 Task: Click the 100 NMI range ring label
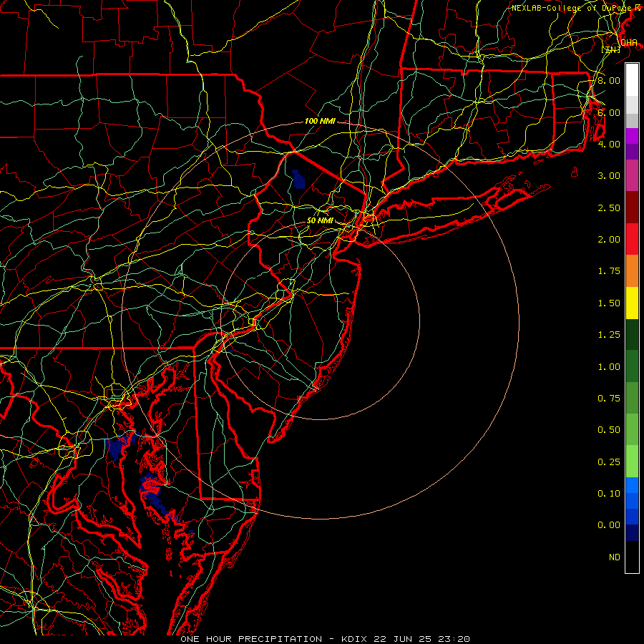(x=320, y=121)
